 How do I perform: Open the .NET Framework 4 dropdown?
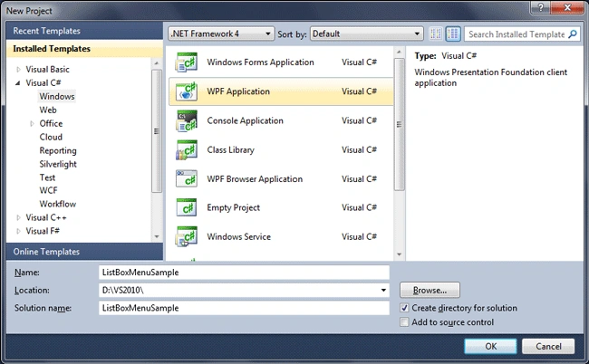[x=221, y=34]
